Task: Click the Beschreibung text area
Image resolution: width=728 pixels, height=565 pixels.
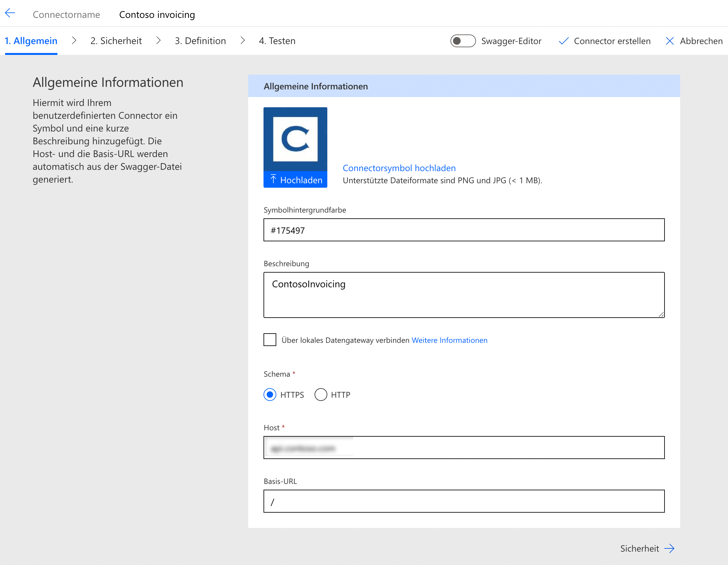Action: (464, 295)
